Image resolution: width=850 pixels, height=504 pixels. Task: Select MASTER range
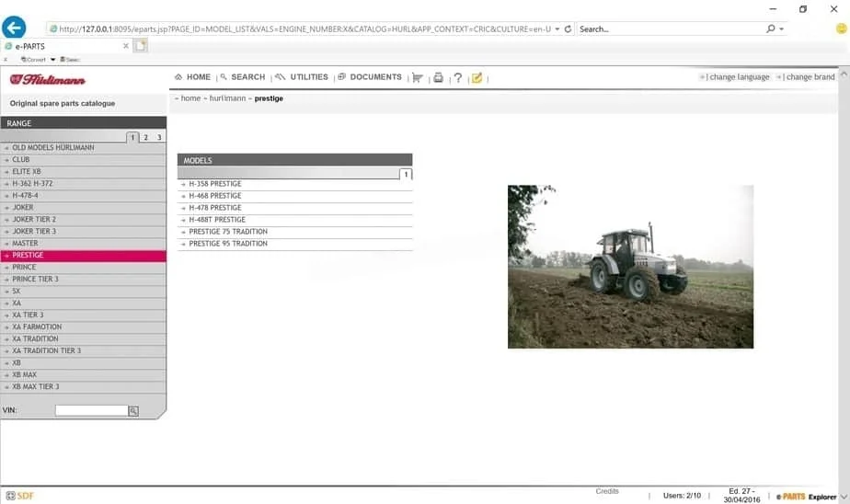coord(84,244)
